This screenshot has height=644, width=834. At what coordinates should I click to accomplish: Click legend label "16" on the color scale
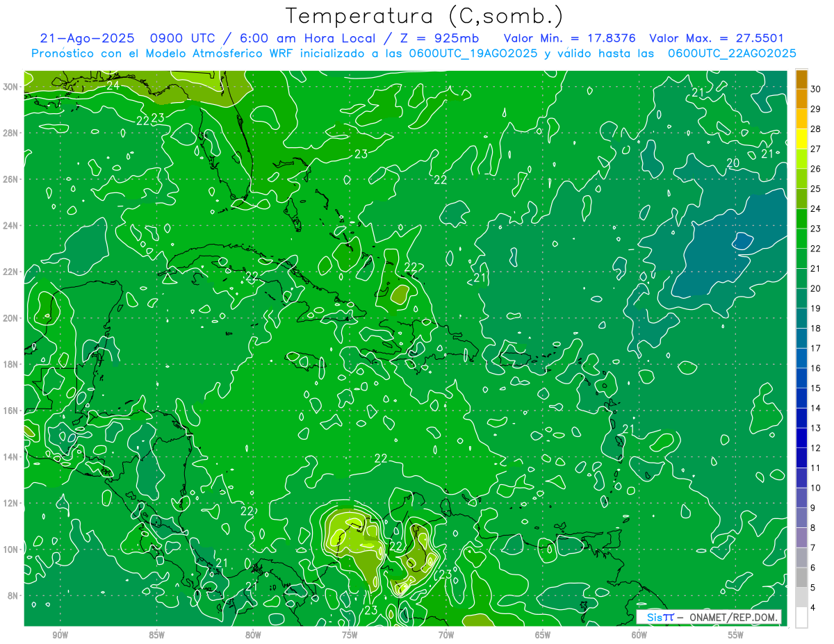(816, 368)
